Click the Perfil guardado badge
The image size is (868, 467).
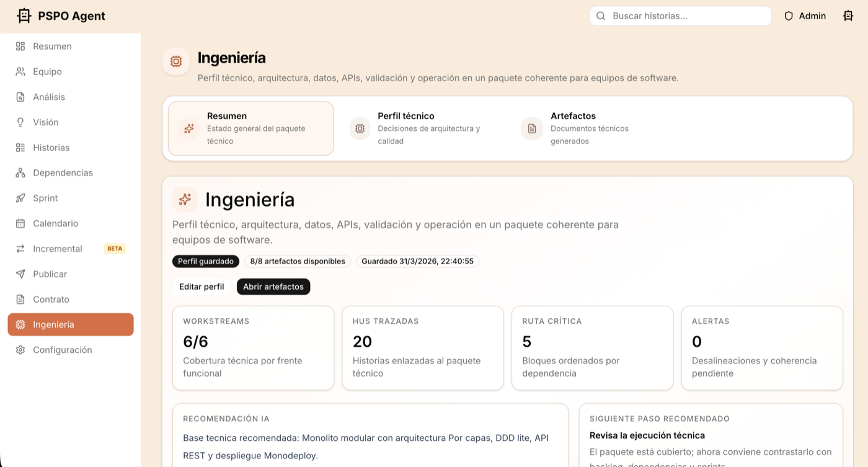click(205, 261)
